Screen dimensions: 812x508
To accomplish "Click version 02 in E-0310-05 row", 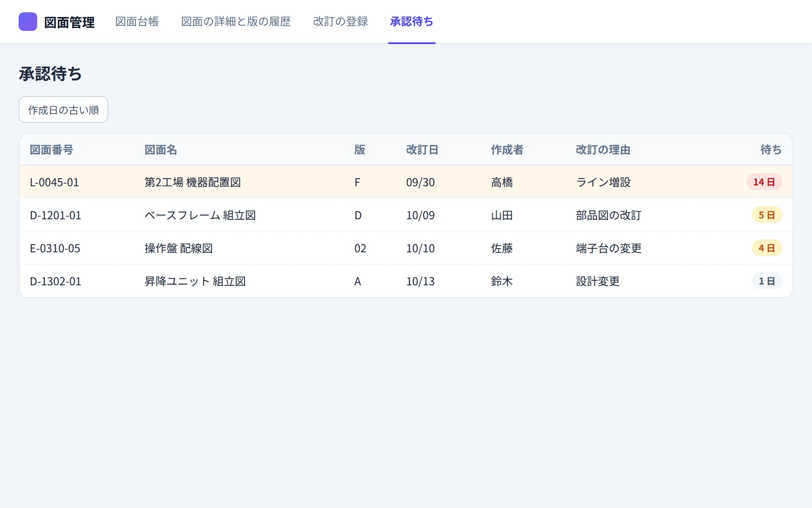I will pyautogui.click(x=360, y=248).
